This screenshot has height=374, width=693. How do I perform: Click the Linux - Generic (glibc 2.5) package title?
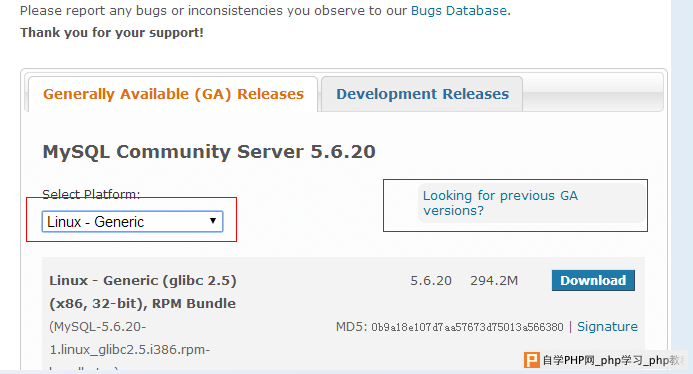coord(143,292)
